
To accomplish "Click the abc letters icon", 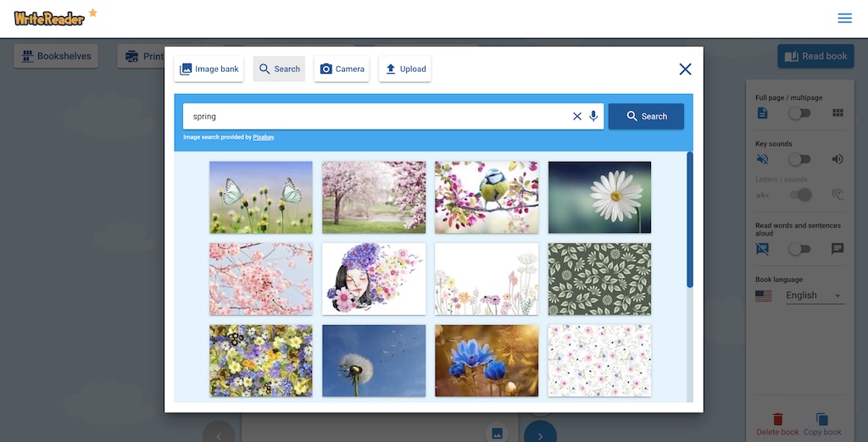I will point(762,195).
